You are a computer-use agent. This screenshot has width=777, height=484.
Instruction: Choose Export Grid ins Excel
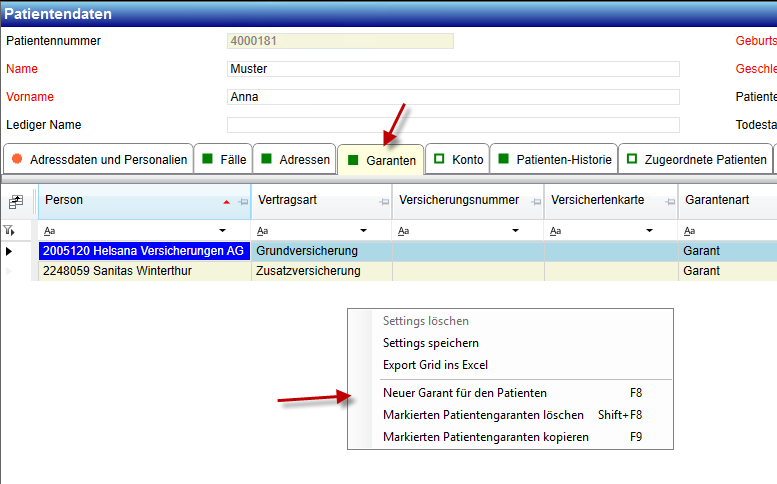pyautogui.click(x=510, y=365)
